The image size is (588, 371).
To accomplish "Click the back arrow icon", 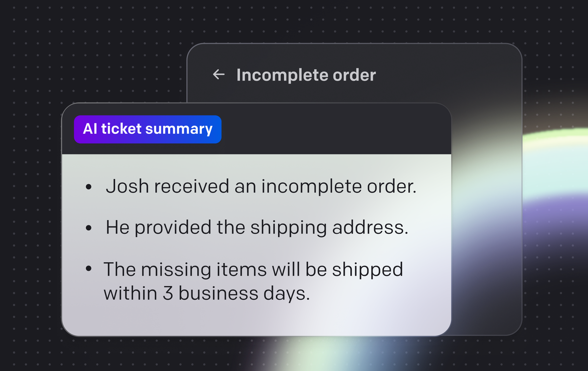I will click(x=219, y=74).
